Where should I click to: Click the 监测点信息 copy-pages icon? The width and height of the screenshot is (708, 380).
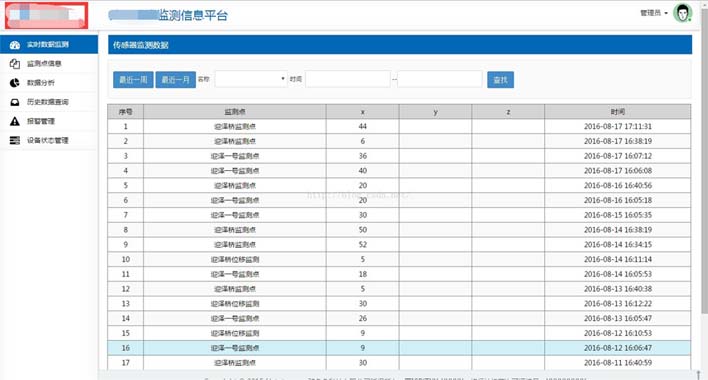(15, 64)
